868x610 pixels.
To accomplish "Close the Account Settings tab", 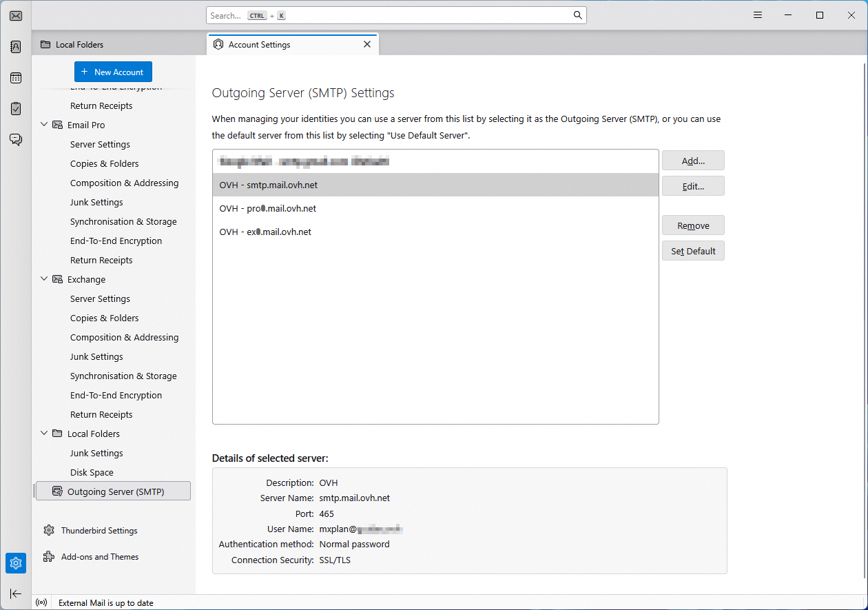I will coord(367,44).
